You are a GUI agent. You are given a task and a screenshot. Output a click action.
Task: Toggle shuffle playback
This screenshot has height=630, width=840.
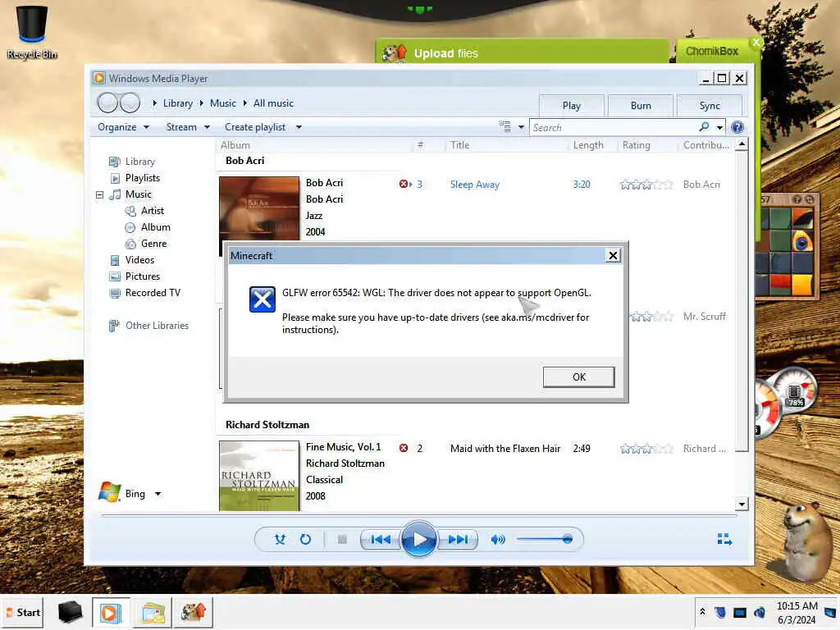[x=281, y=540]
